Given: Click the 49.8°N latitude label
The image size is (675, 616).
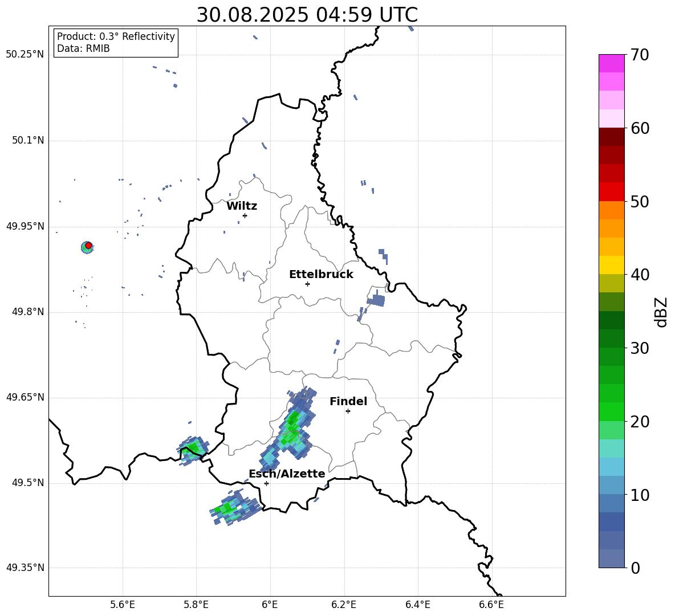Looking at the screenshot, I should point(27,312).
